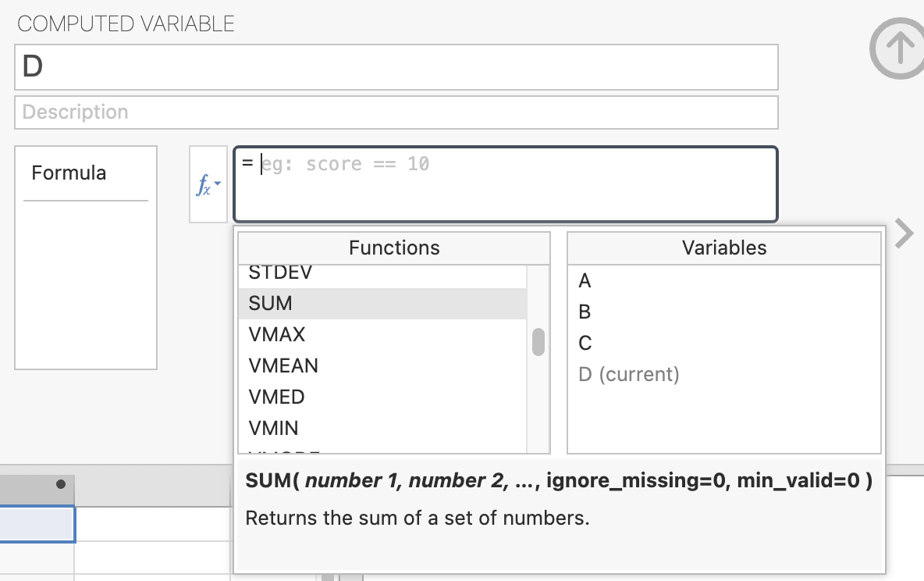The height and width of the screenshot is (581, 924).
Task: Click the dot marker on column header
Action: pyautogui.click(x=61, y=485)
